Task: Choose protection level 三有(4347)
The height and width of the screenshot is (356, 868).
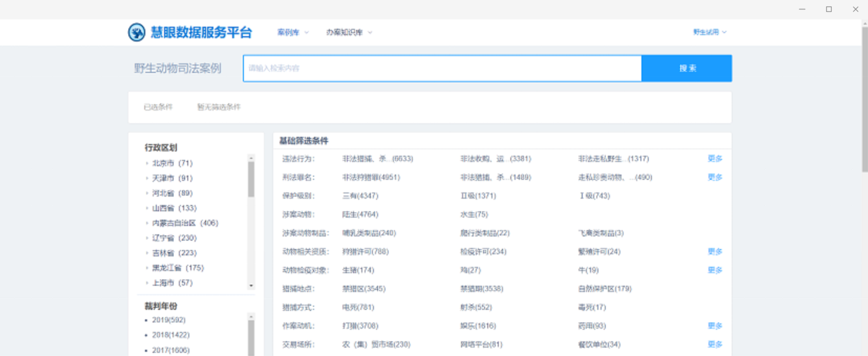Action: (x=360, y=196)
